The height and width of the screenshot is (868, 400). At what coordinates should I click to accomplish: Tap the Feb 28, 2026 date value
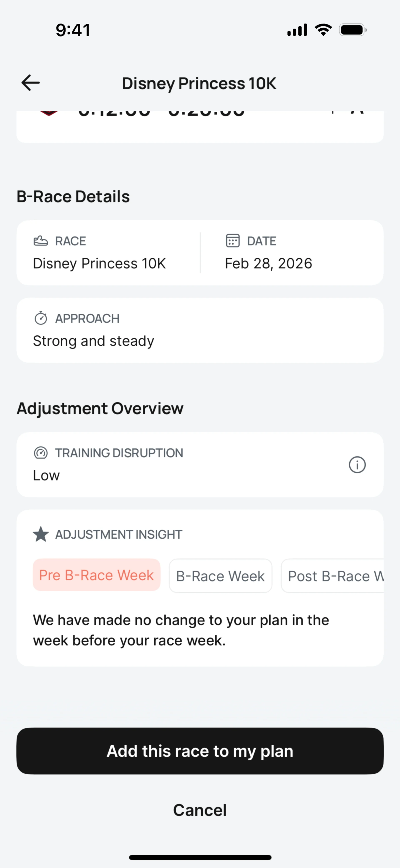pos(268,263)
